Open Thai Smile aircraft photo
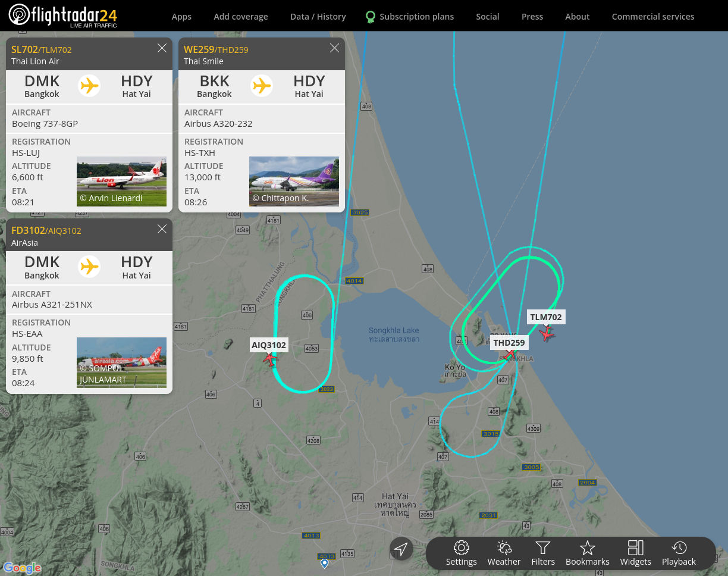The width and height of the screenshot is (728, 576). (294, 181)
